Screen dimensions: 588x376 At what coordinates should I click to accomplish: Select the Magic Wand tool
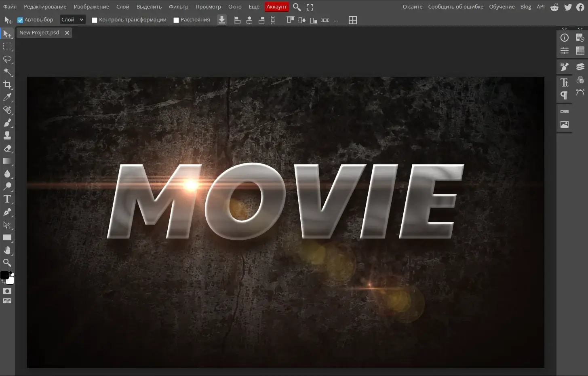[x=7, y=72]
